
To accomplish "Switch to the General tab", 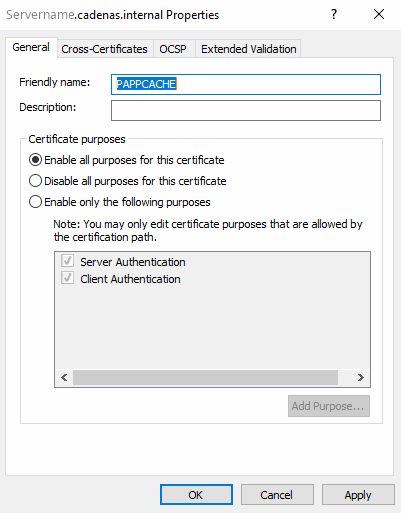I will pyautogui.click(x=31, y=47).
